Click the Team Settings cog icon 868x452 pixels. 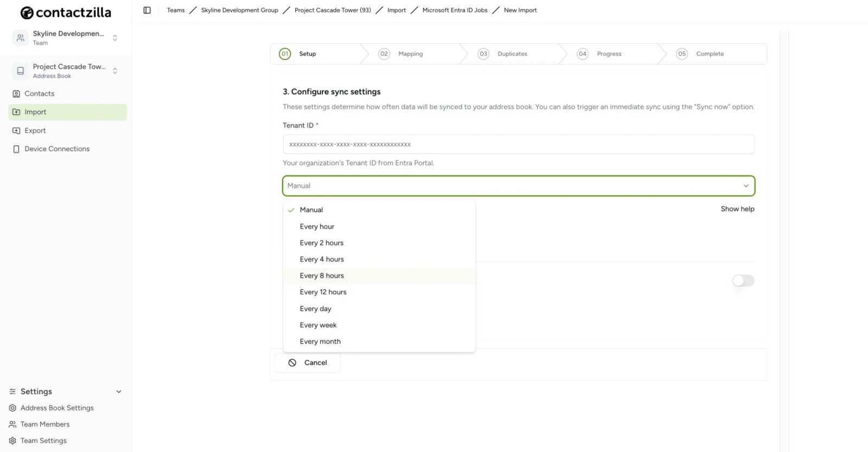pyautogui.click(x=12, y=441)
